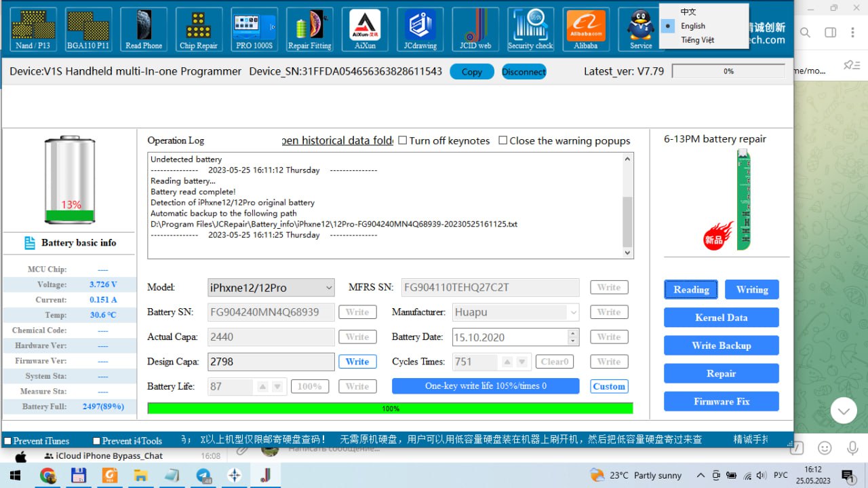Open the Security check tool
This screenshot has width=868, height=488.
click(x=530, y=29)
